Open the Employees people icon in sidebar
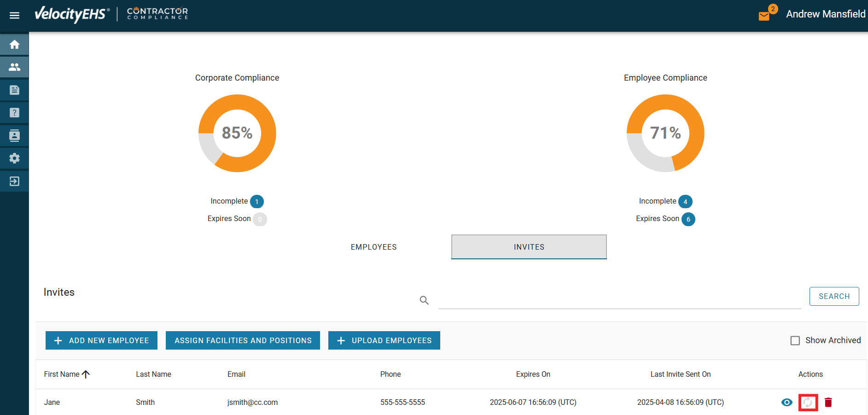 [x=14, y=67]
